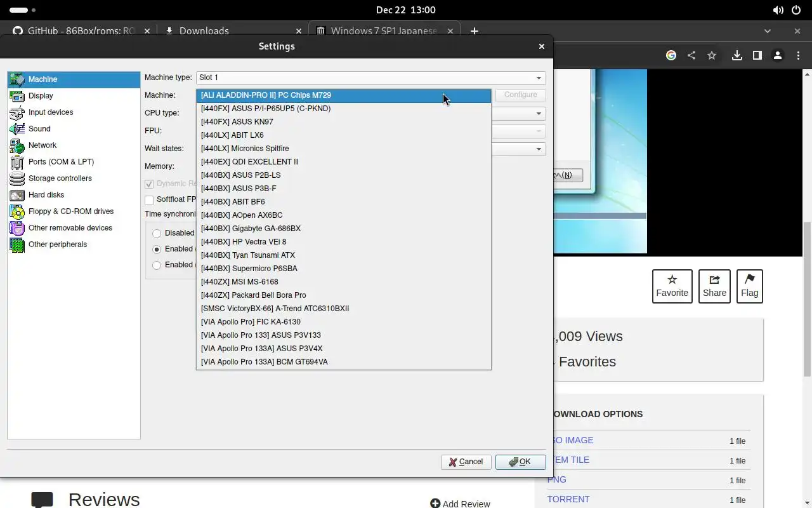Select Disabled time synchronization option
This screenshot has height=508, width=812.
(157, 233)
